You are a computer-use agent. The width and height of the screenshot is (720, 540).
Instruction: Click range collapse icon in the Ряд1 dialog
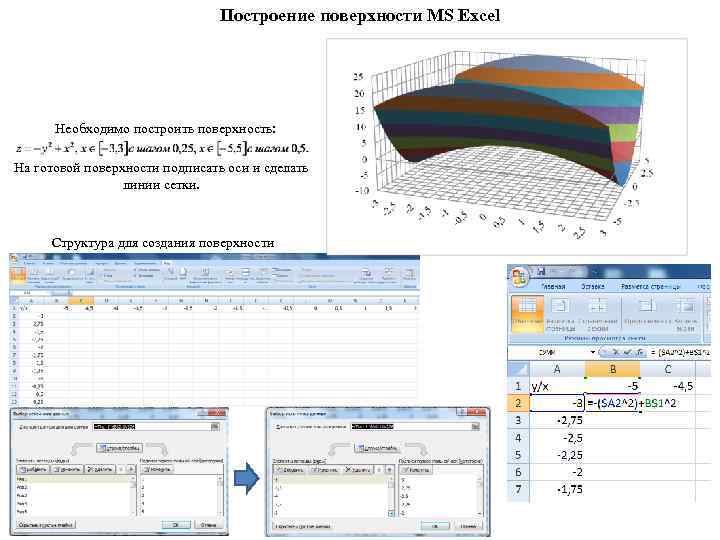coord(215,427)
